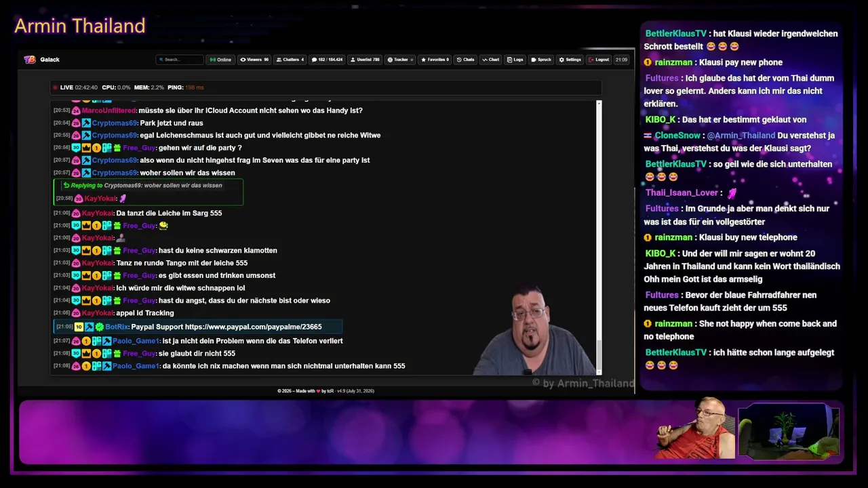The image size is (868, 488).
Task: Click the gift badge on the 'hast du angst' message
Action: [x=117, y=301]
